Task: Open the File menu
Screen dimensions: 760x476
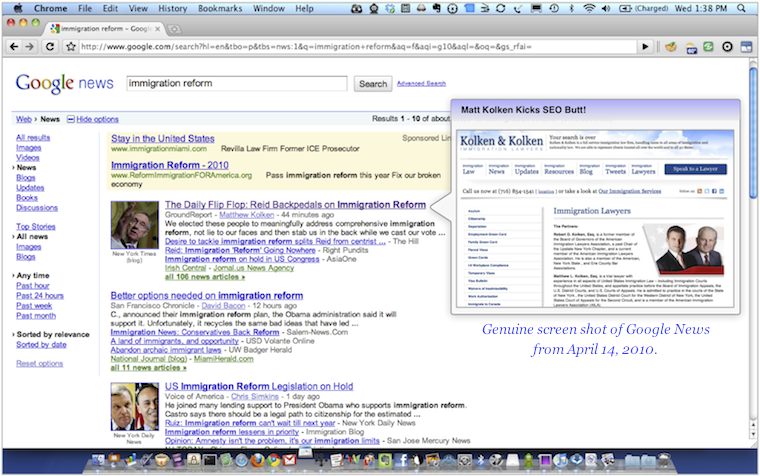Action: [85, 8]
